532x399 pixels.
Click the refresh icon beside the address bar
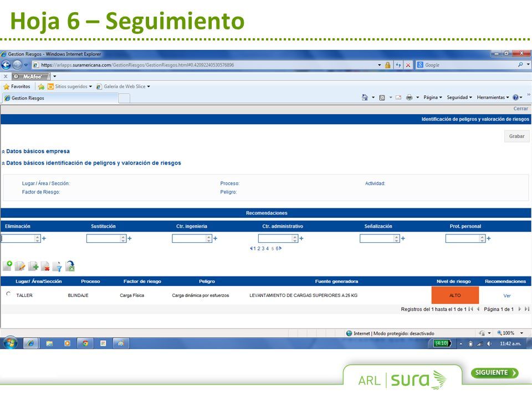tap(398, 65)
